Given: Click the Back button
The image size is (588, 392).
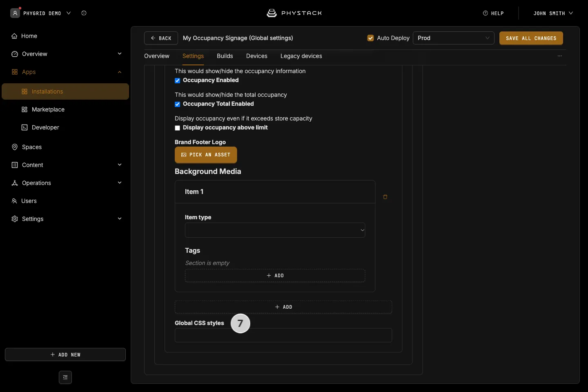Looking at the screenshot, I should click(161, 38).
